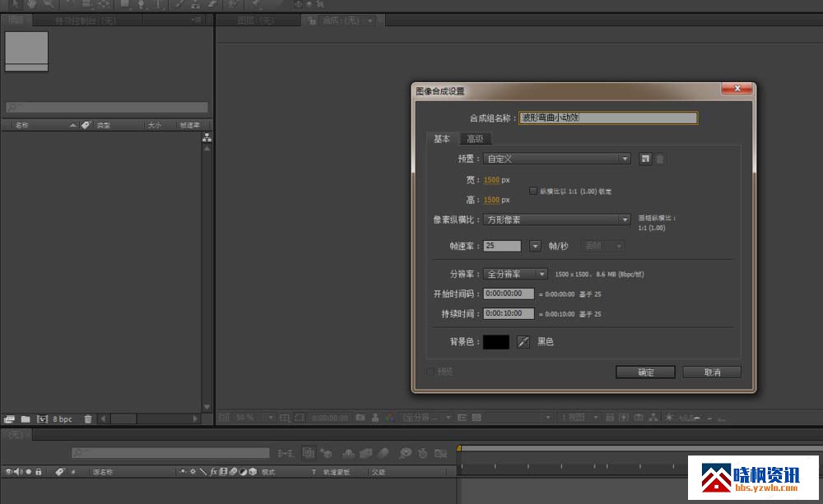The width and height of the screenshot is (823, 504).
Task: Open the 3D camera view dropdown in viewer
Action: [x=519, y=418]
